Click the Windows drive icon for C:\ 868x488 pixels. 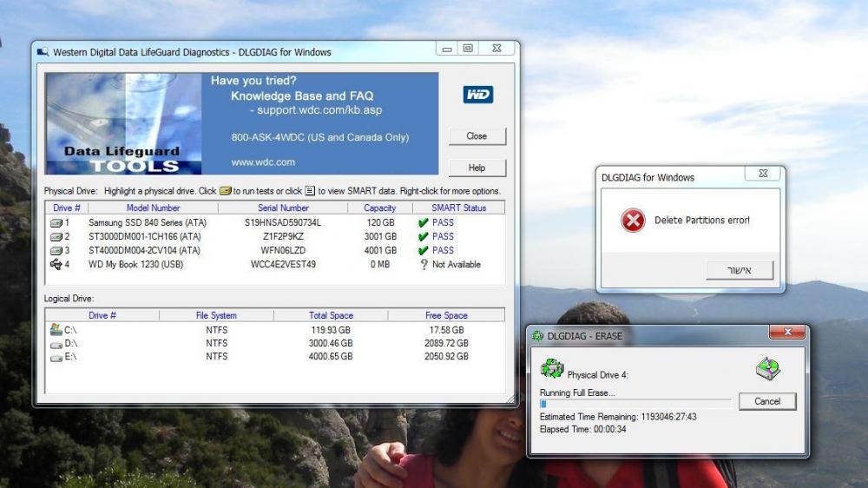point(56,330)
